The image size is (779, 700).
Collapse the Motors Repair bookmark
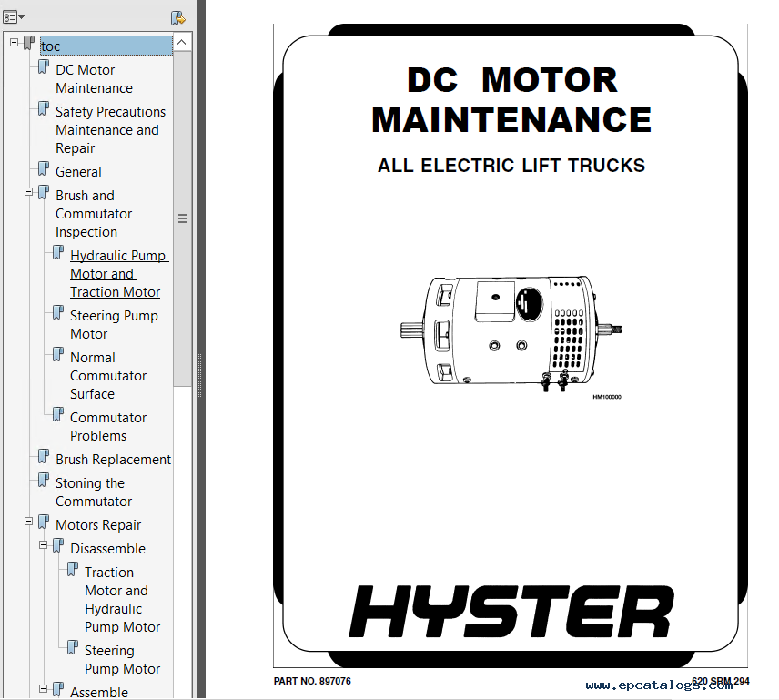coord(29,522)
